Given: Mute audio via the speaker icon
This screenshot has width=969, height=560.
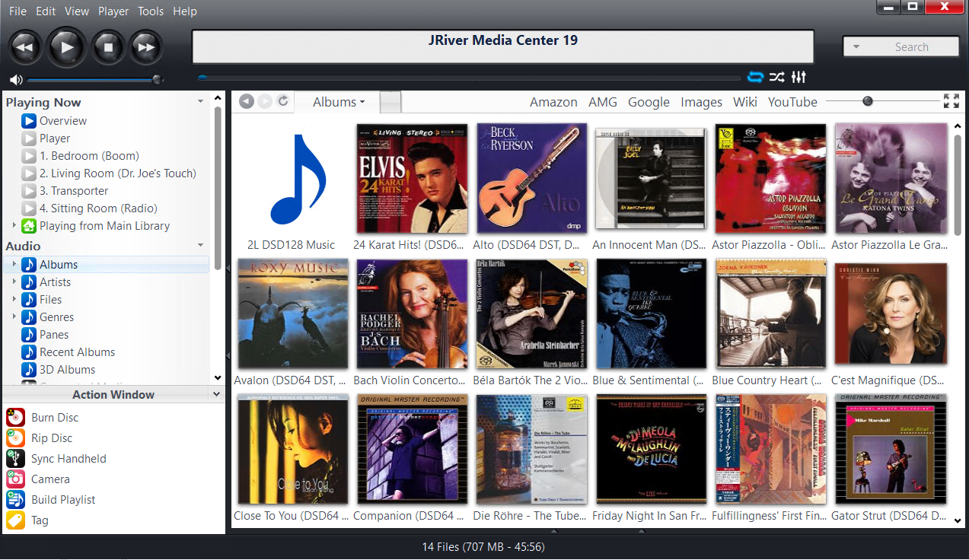Looking at the screenshot, I should click(15, 80).
